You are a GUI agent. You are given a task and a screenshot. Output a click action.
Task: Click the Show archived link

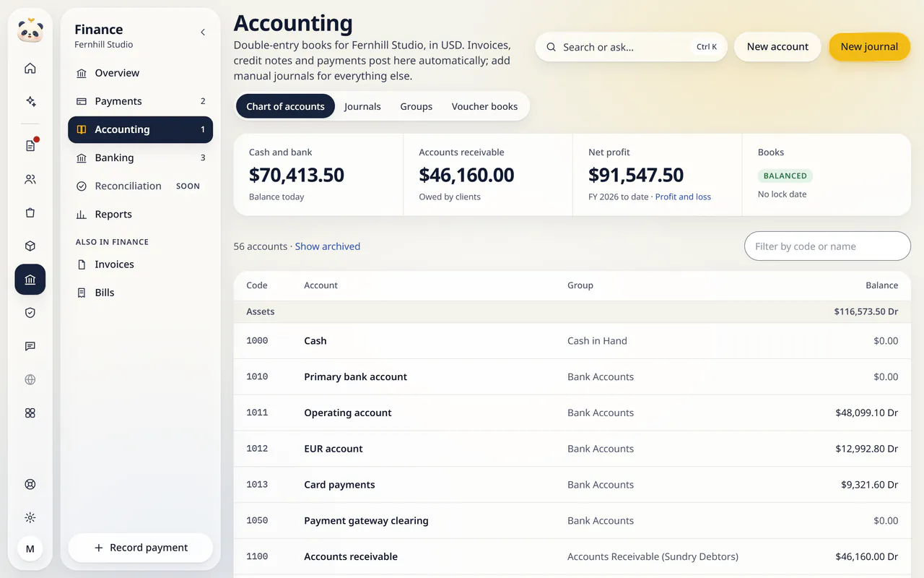click(328, 246)
